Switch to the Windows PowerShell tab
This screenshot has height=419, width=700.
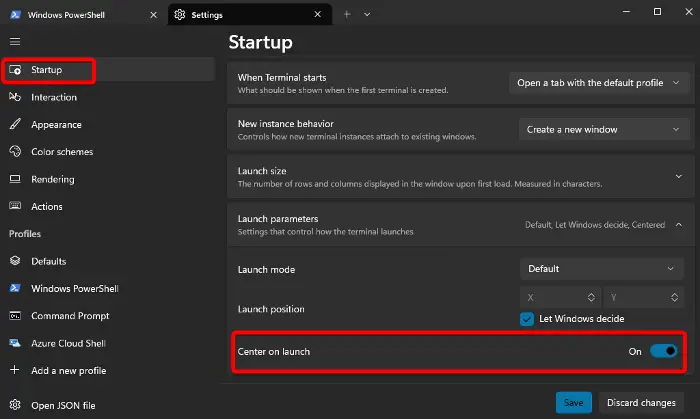(83, 15)
